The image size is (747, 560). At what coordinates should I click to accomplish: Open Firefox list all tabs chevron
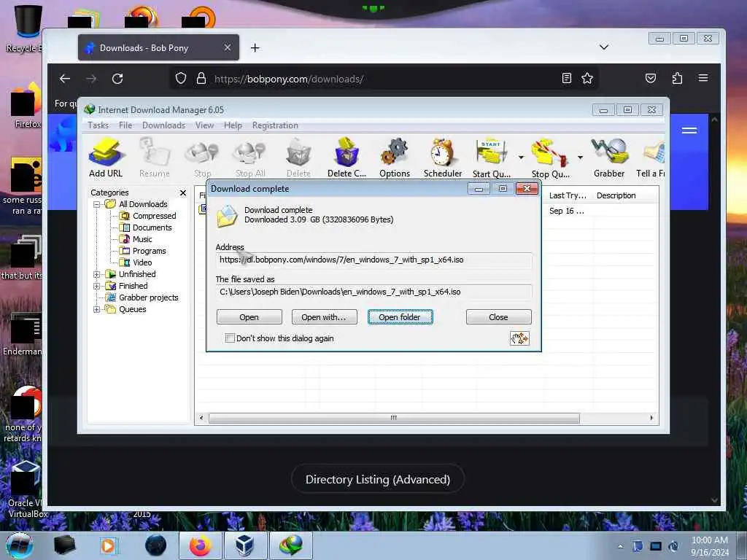click(603, 47)
